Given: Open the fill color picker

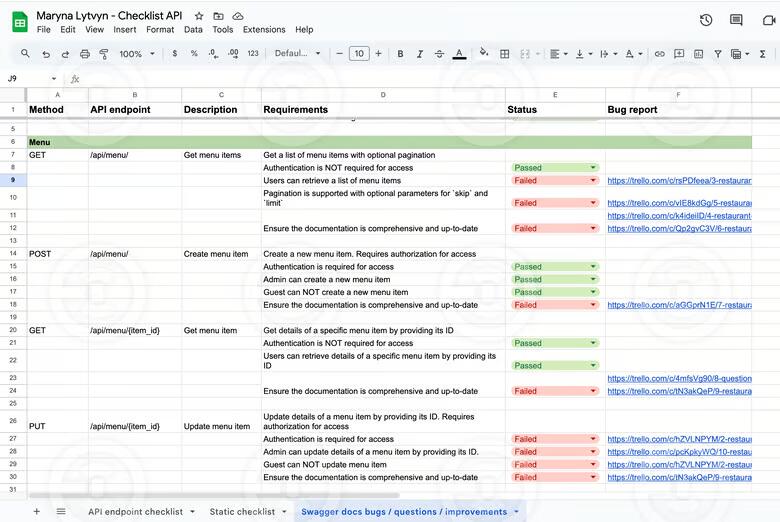Looking at the screenshot, I should point(484,54).
